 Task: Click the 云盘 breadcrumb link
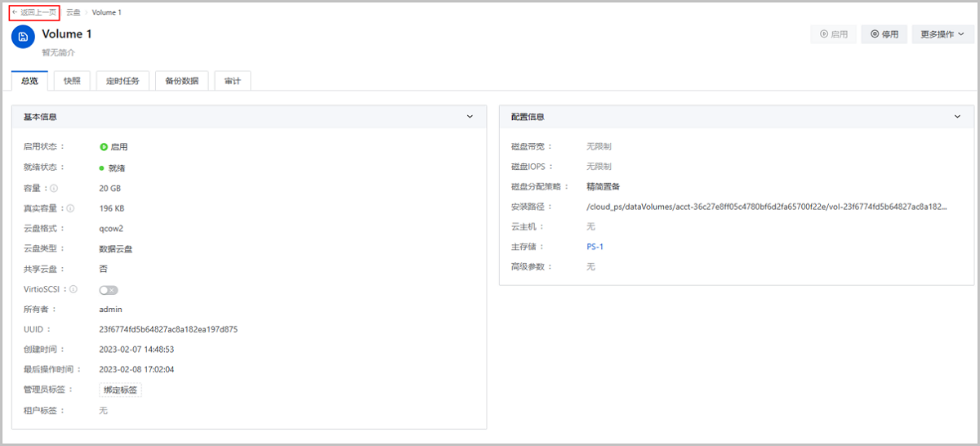(x=73, y=12)
